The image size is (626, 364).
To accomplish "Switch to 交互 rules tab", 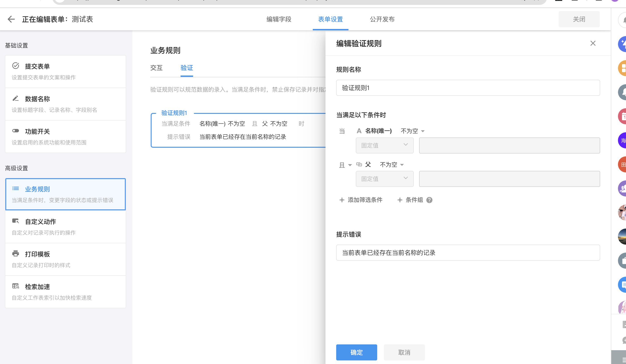I will [156, 67].
